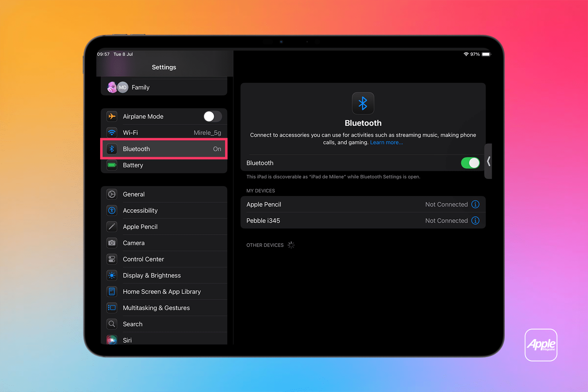Tap the Family member avatars
Image resolution: width=588 pixels, height=392 pixels.
click(x=118, y=87)
